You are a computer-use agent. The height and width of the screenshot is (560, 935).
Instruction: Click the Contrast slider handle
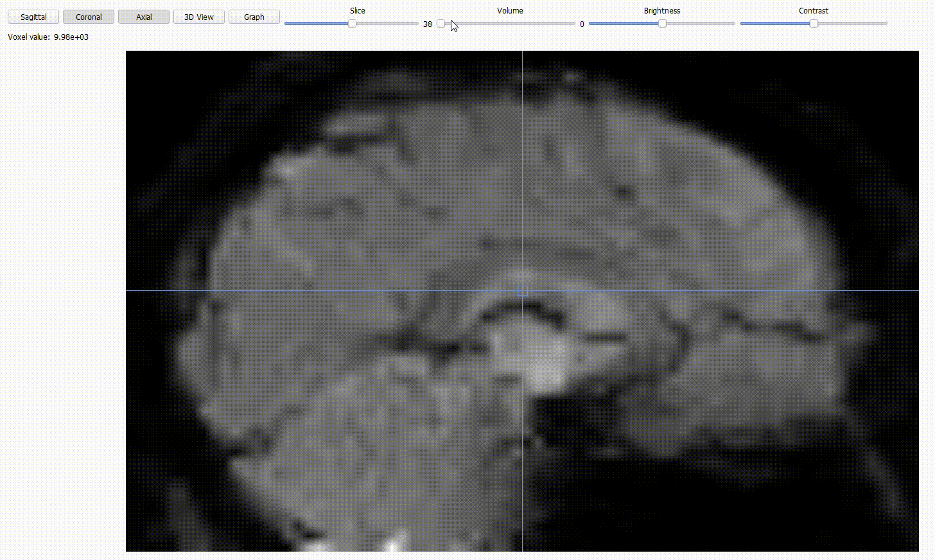click(814, 24)
